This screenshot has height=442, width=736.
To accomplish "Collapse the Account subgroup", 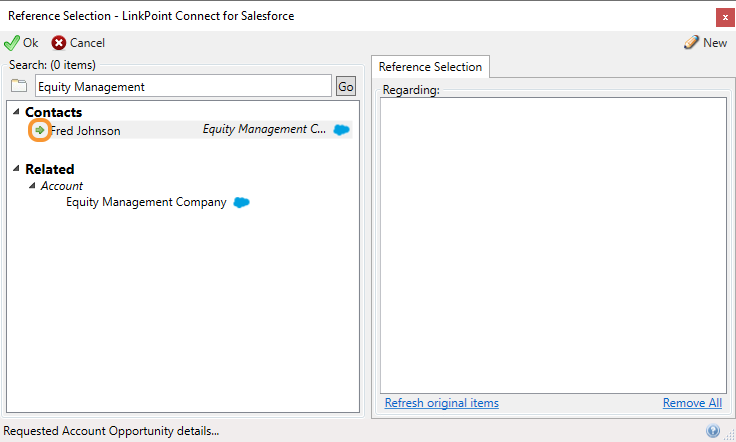I will pyautogui.click(x=31, y=185).
